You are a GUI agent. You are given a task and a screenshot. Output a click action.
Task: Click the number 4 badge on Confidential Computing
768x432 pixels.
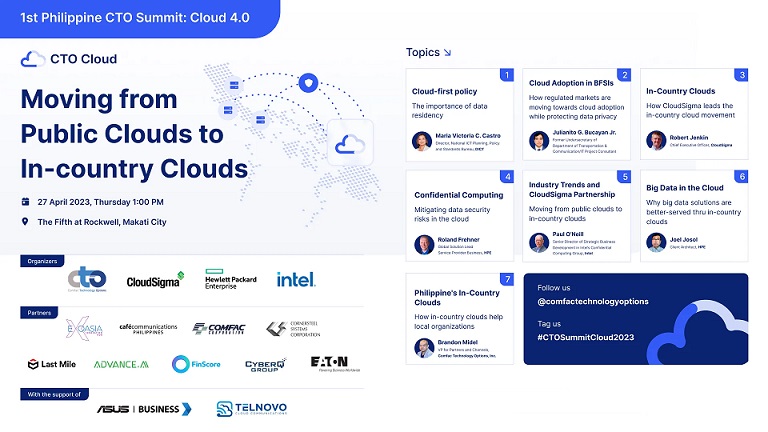tap(507, 177)
